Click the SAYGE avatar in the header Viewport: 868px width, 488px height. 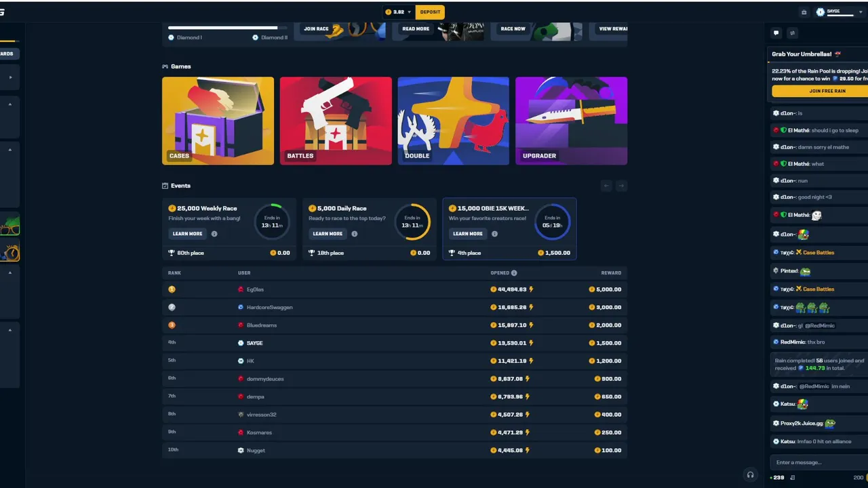pyautogui.click(x=821, y=12)
